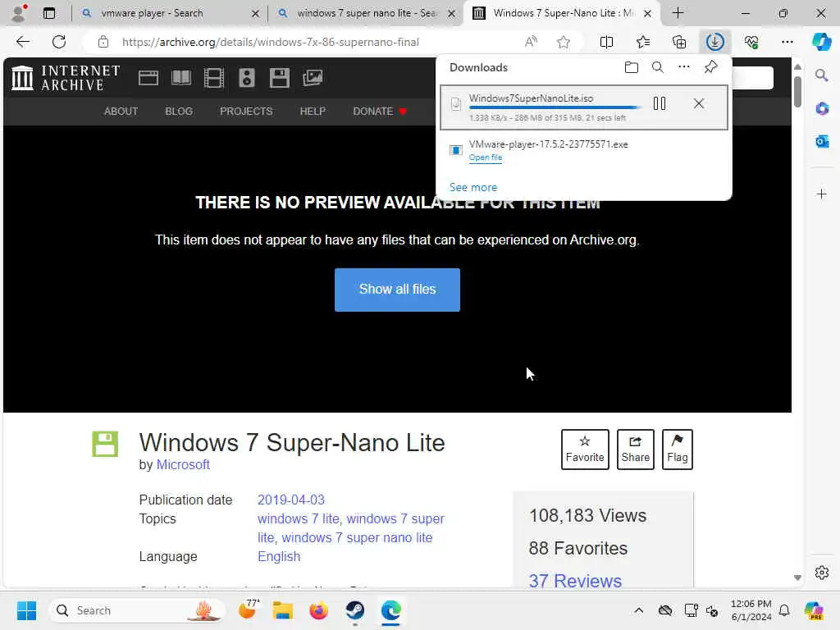Show hidden system tray icons chevron
Image resolution: width=840 pixels, height=630 pixels.
pyautogui.click(x=638, y=610)
